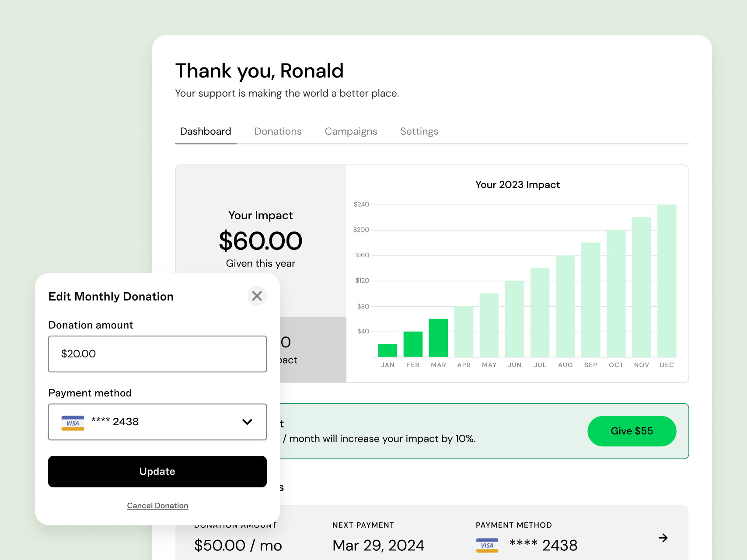Select the payment method **** 2438 combo box
Viewport: 747px width, 560px height.
[157, 422]
